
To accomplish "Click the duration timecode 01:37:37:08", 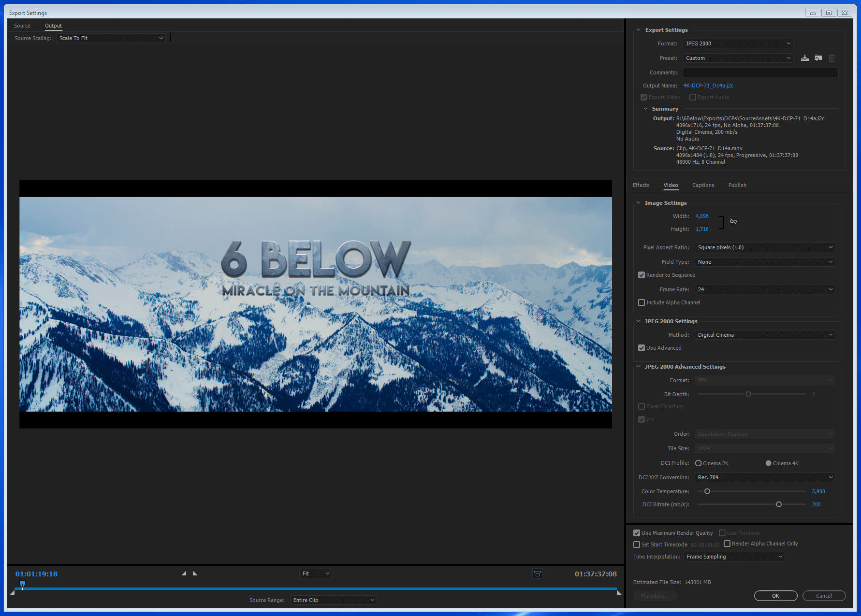I will click(596, 574).
